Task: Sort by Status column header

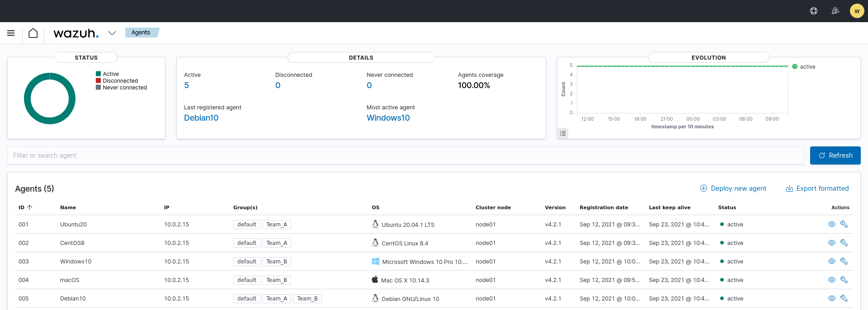Action: [x=727, y=207]
